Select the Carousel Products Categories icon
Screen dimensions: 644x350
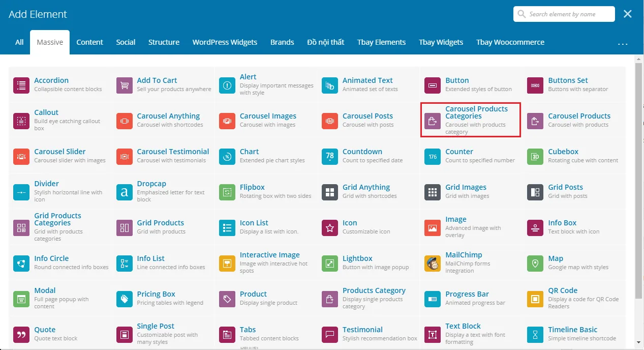[433, 121]
